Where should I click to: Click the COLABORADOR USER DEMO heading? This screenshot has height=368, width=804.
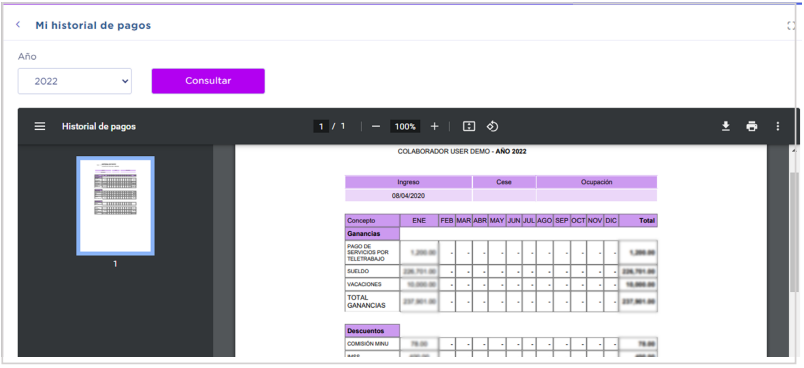[462, 151]
